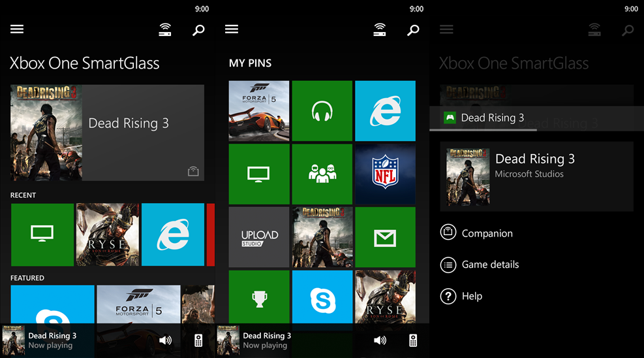This screenshot has width=644, height=358.
Task: Open the achievements trophy pin
Action: click(259, 297)
